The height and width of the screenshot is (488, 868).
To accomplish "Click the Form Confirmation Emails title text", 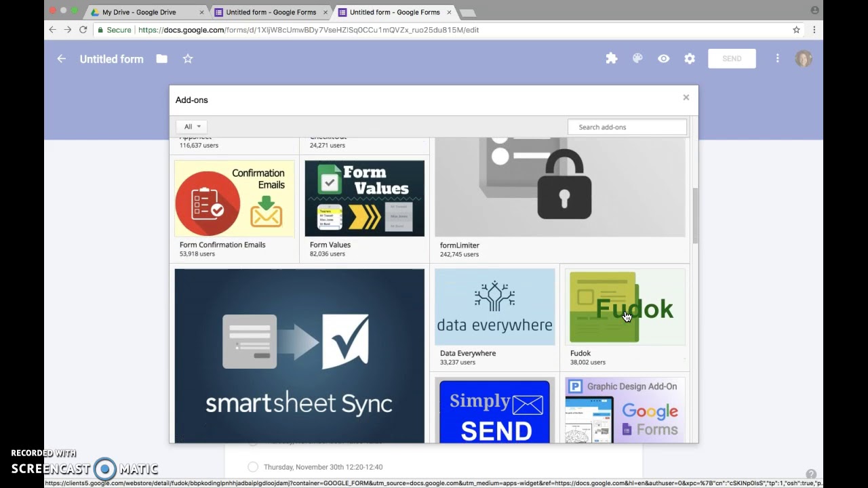I will click(222, 245).
